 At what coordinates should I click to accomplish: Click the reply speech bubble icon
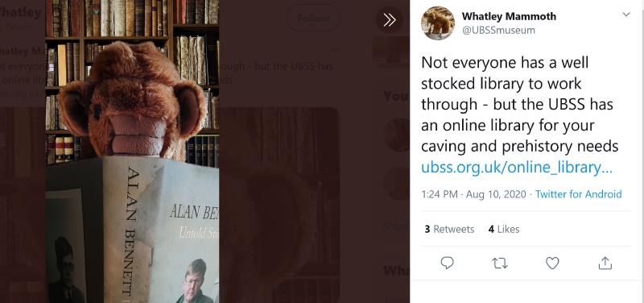447,263
